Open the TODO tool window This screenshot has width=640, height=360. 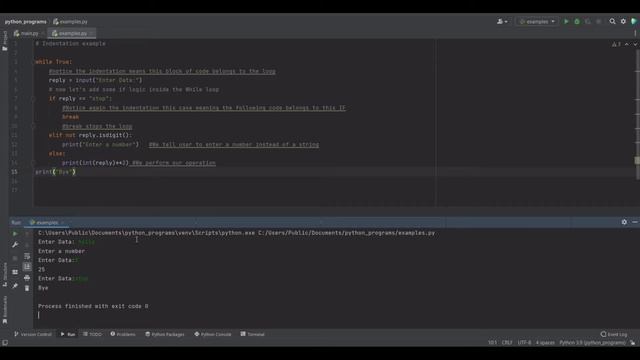92,334
